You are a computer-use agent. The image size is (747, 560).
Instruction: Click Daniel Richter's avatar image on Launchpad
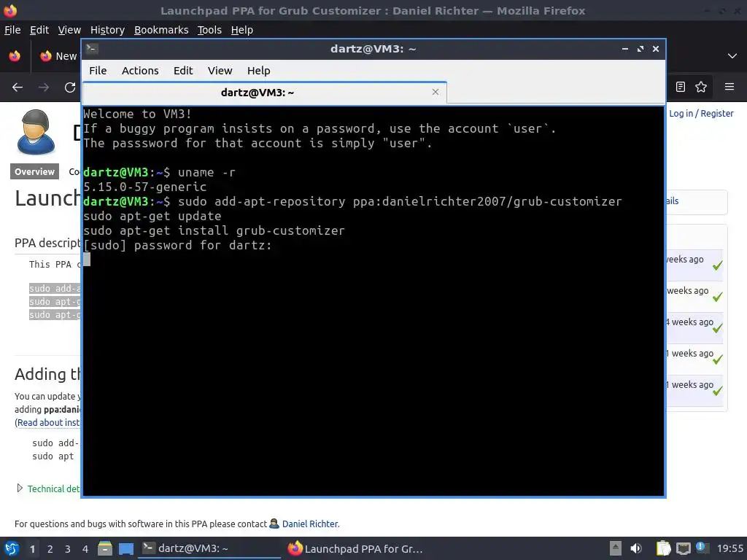coord(36,132)
